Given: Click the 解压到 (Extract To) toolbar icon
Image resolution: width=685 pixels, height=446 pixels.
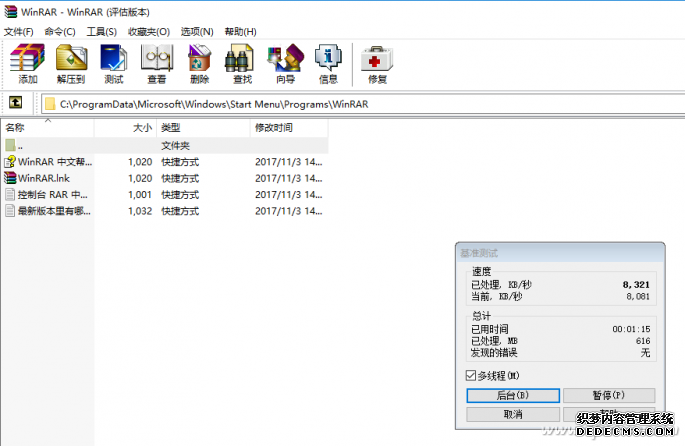Looking at the screenshot, I should pyautogui.click(x=71, y=58).
